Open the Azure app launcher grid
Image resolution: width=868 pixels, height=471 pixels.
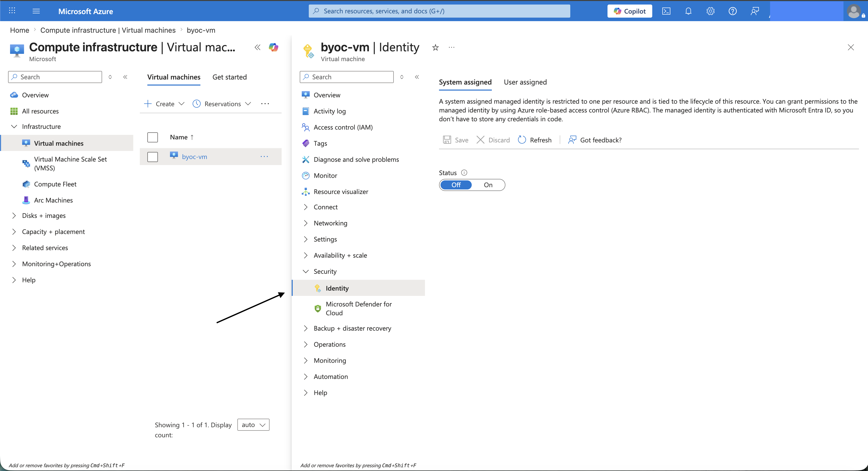[12, 11]
